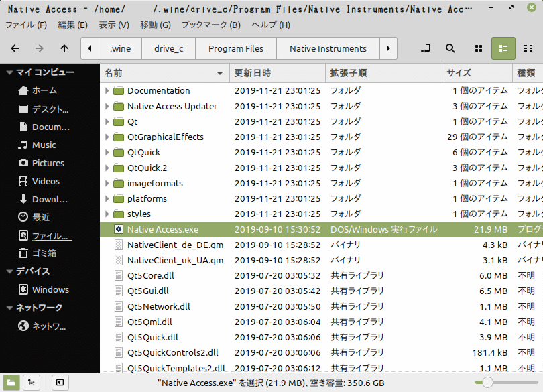Open the 表示 (V) menu
The width and height of the screenshot is (543, 392).
tap(114, 25)
